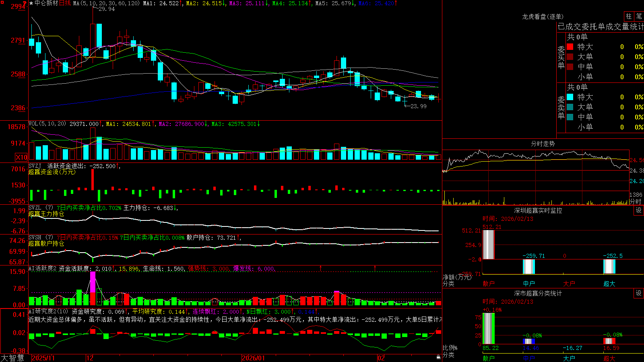Click the 大智慧 logo text at bottom-left

[12, 358]
